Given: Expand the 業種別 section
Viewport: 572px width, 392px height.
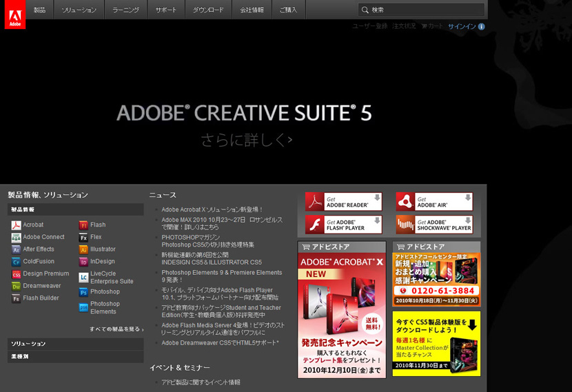Looking at the screenshot, I should (x=76, y=357).
